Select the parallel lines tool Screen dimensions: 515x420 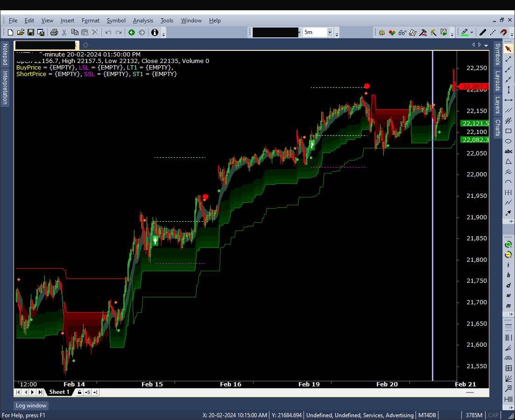[508, 110]
